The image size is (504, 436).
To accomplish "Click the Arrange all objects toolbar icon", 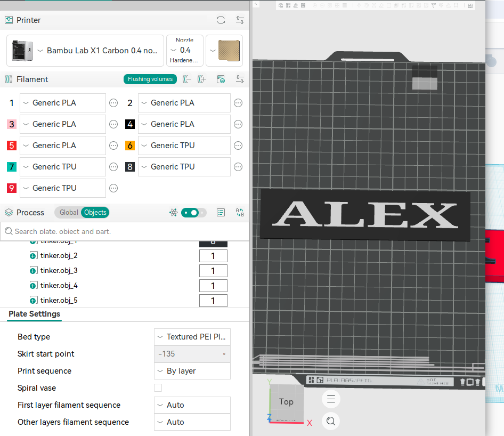I will click(303, 5).
